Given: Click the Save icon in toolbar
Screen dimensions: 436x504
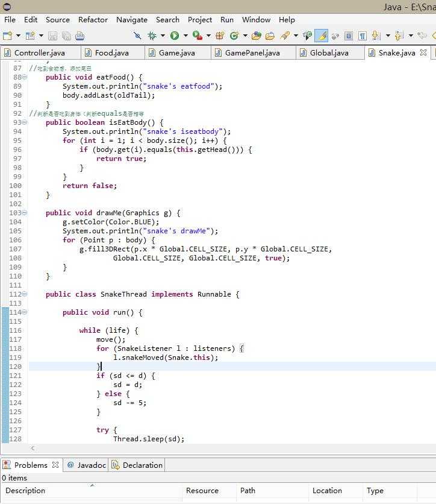Looking at the screenshot, I should tap(52, 36).
